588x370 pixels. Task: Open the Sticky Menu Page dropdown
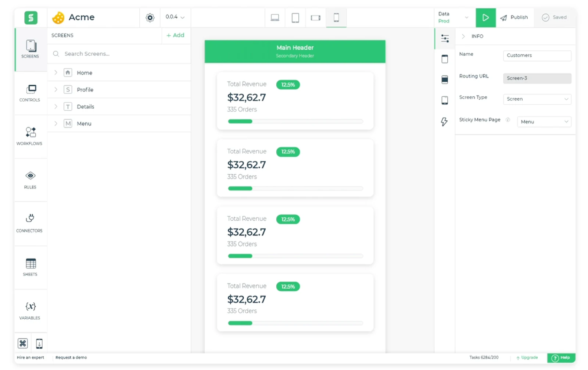tap(544, 122)
